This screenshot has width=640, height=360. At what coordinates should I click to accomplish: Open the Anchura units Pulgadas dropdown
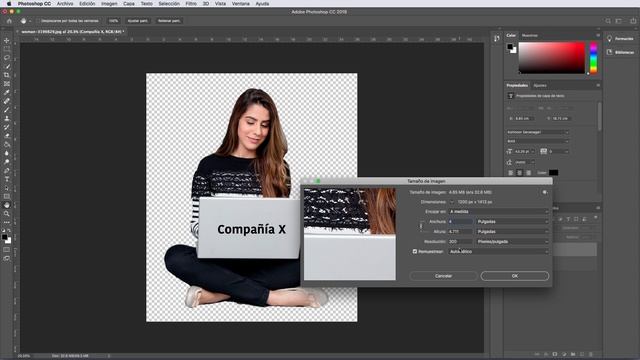point(513,222)
